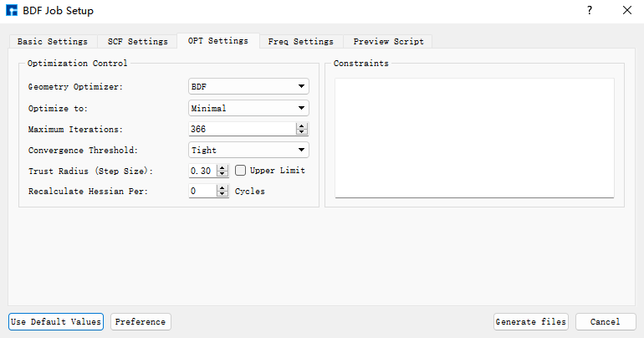Click the BDF application icon in title bar
Viewport: 644px width, 338px height.
pyautogui.click(x=12, y=10)
